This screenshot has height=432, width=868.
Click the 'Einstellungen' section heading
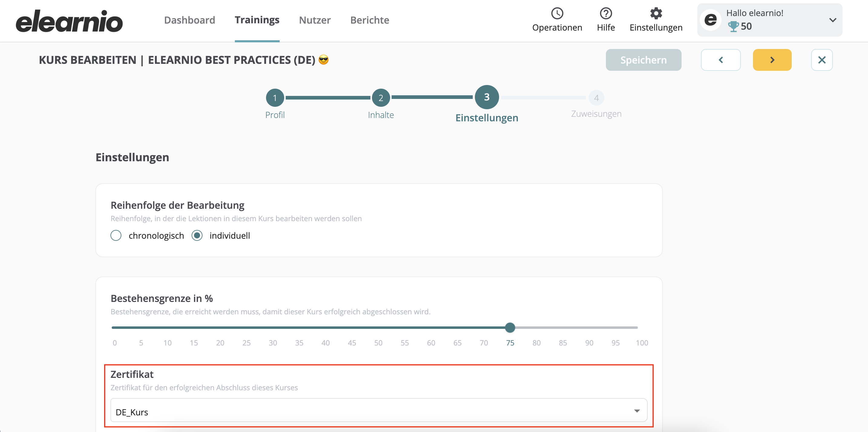click(132, 157)
